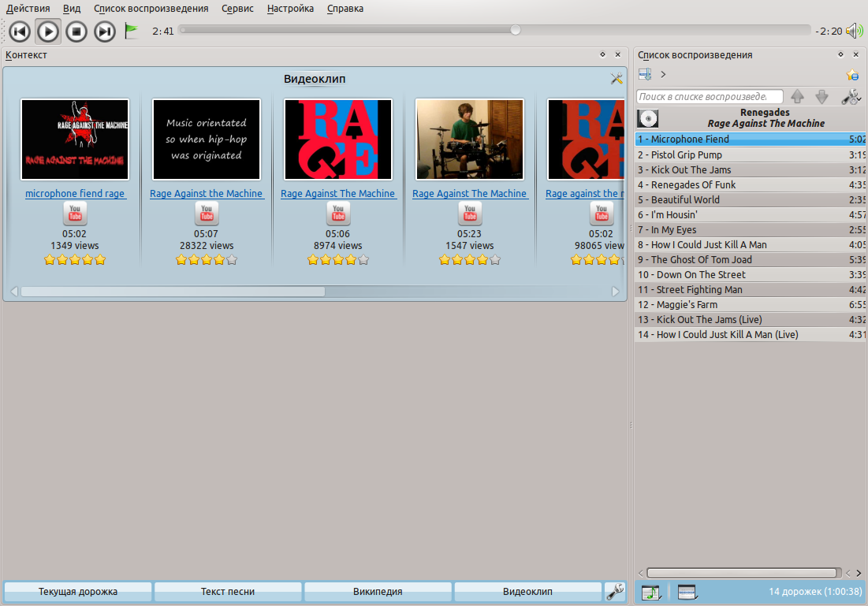Open the 'microphone fiend rage' video link
The width and height of the screenshot is (868, 606).
[75, 194]
